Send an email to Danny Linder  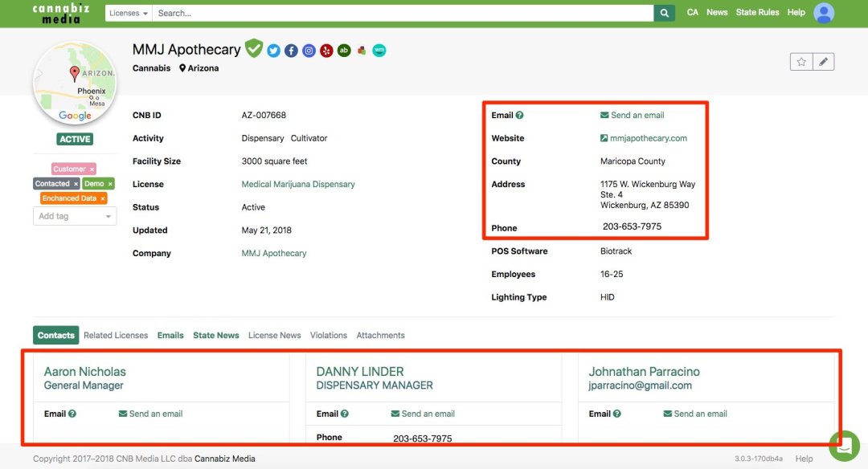(423, 414)
